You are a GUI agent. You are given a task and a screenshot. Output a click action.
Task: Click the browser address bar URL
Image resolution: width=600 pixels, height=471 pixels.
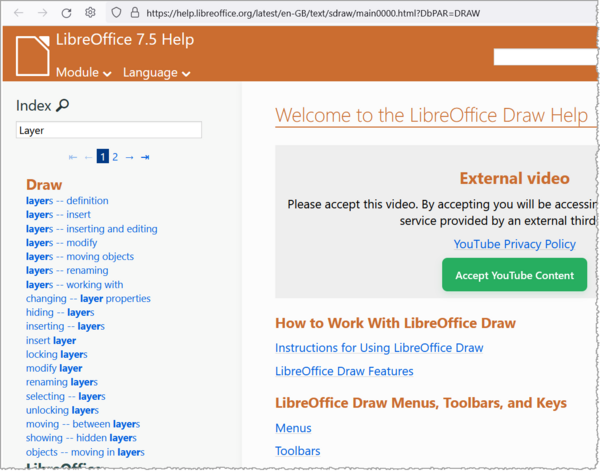point(313,13)
